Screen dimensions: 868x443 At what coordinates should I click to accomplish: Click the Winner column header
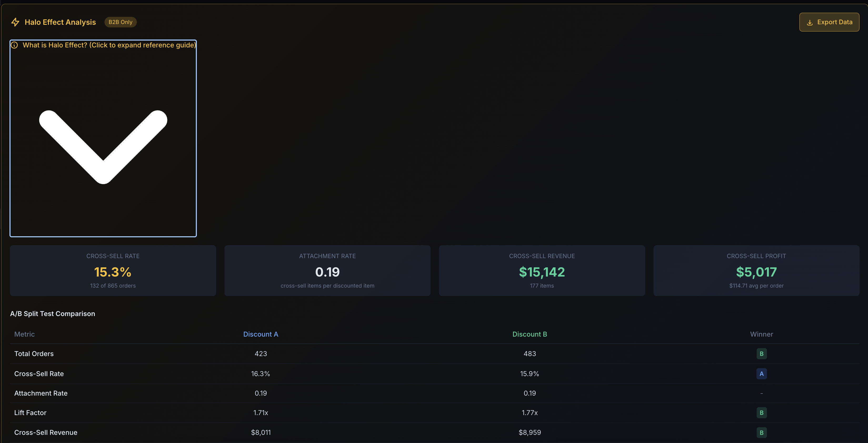coord(761,334)
